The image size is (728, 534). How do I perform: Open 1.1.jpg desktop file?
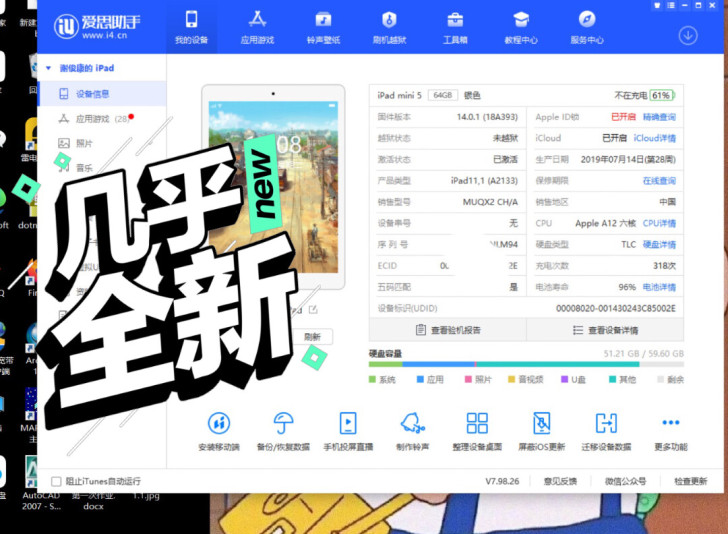coord(146,496)
